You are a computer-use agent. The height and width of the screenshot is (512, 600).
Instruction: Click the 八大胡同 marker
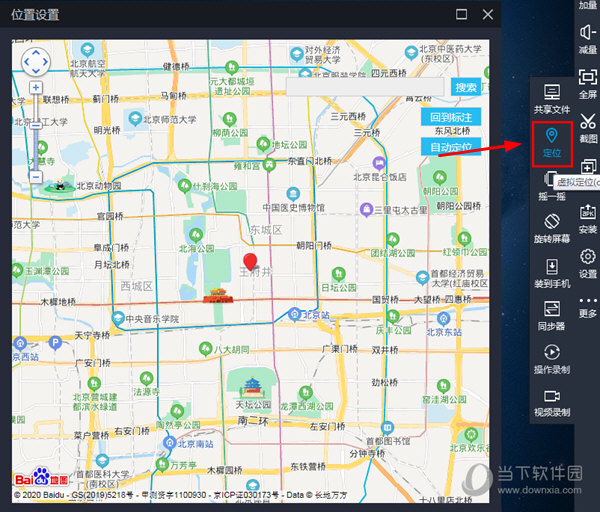pos(205,349)
